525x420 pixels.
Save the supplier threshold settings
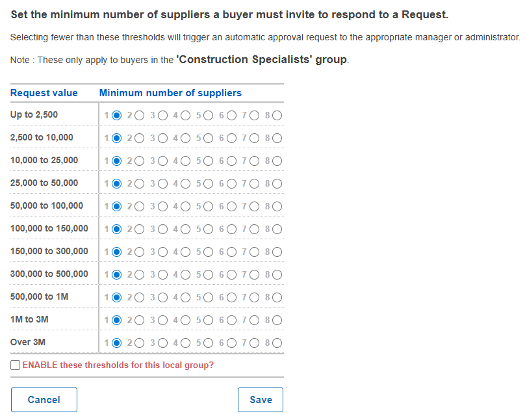(x=261, y=400)
